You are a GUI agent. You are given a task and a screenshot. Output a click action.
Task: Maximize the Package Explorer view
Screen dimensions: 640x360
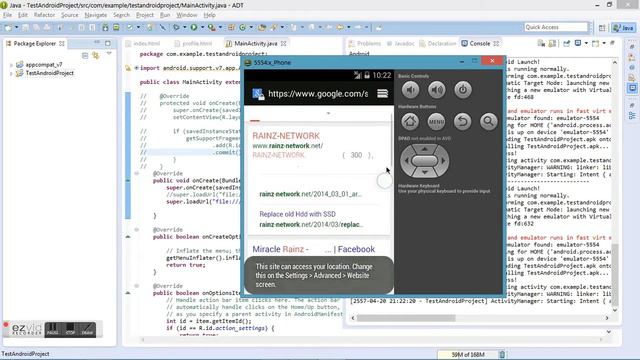point(108,43)
